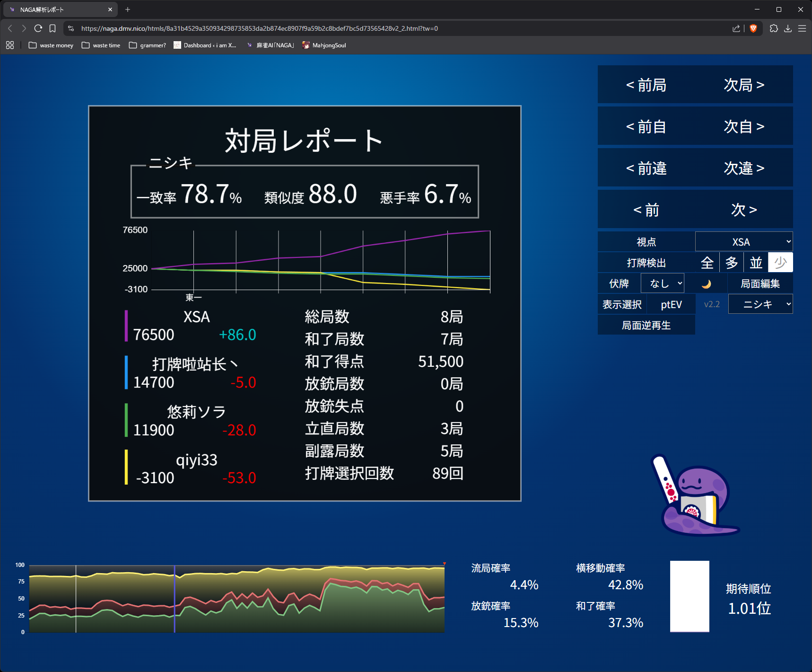This screenshot has width=812, height=672.
Task: Click the 局面逆再生 button
Action: tap(646, 325)
